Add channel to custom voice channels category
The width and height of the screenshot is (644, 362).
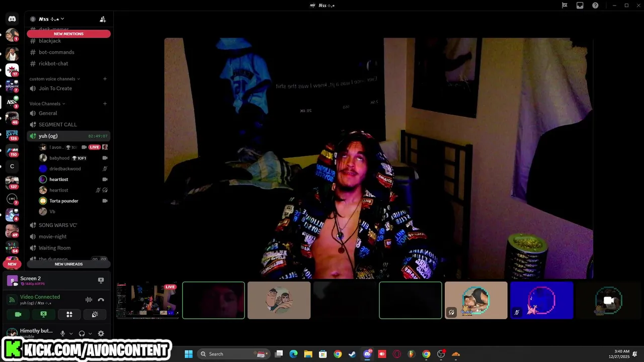tap(105, 79)
